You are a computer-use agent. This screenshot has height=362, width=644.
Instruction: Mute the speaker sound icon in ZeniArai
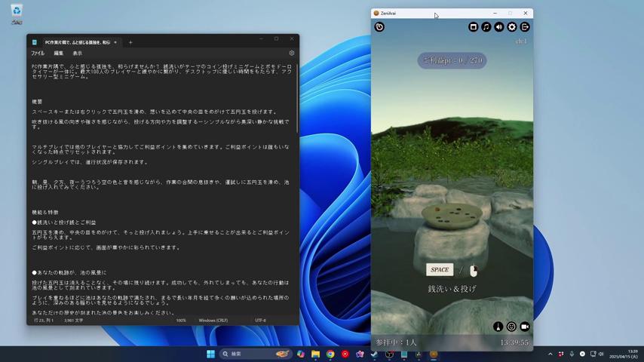point(499,27)
